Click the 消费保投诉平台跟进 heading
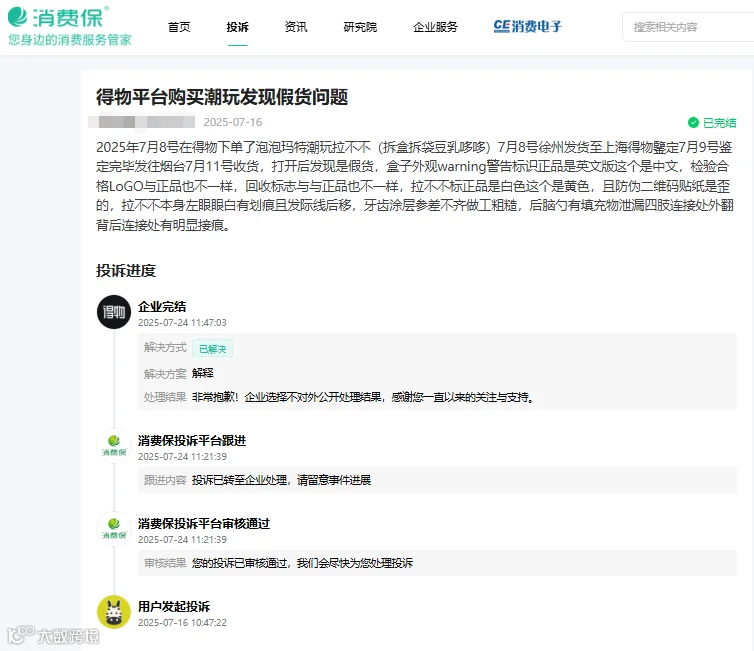Screen dimensions: 754x651 (192, 440)
